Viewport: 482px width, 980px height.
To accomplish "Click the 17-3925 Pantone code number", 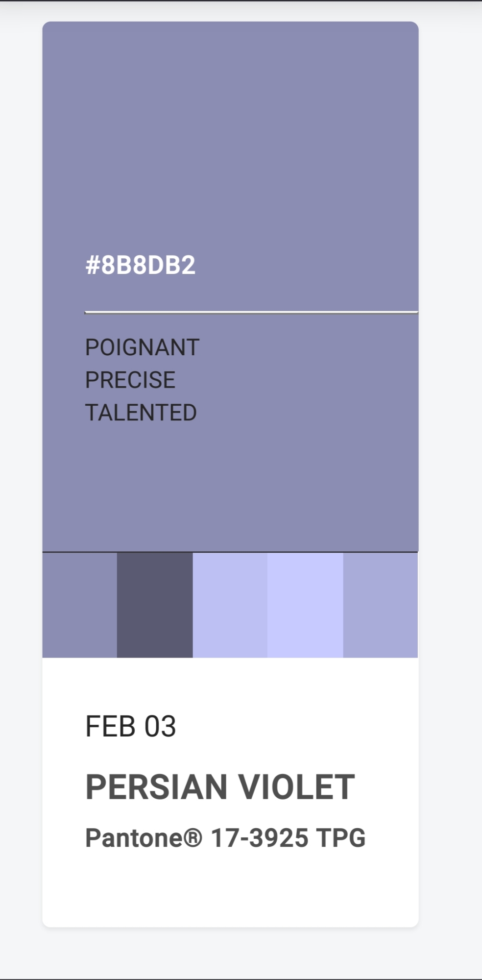I will pos(260,838).
